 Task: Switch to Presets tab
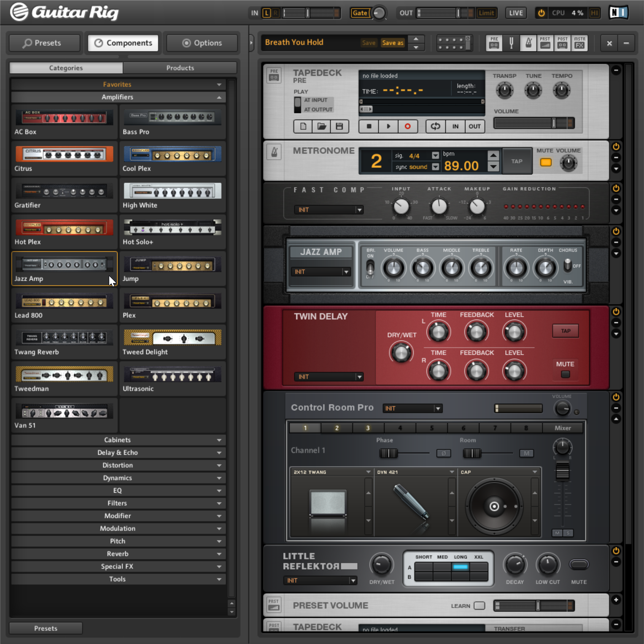[x=44, y=43]
